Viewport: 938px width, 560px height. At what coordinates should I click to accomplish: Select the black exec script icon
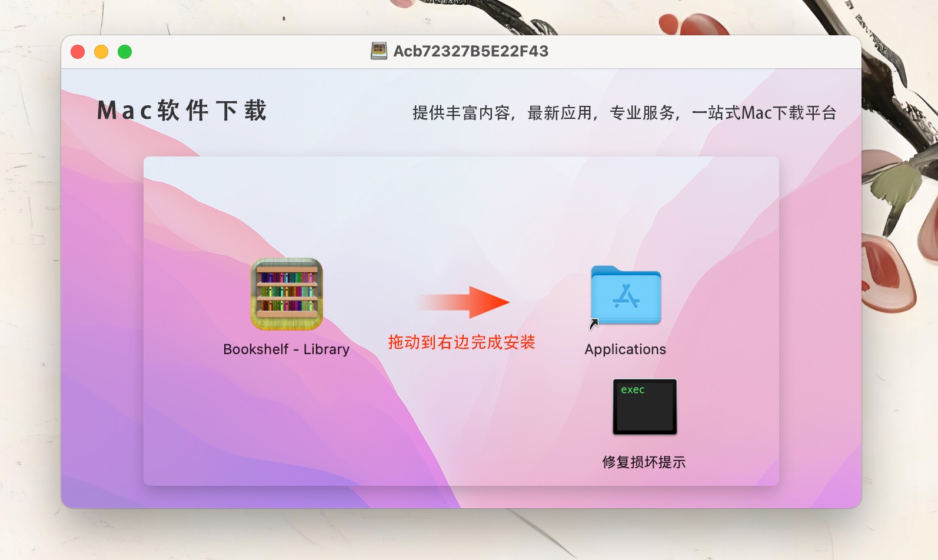click(x=644, y=407)
